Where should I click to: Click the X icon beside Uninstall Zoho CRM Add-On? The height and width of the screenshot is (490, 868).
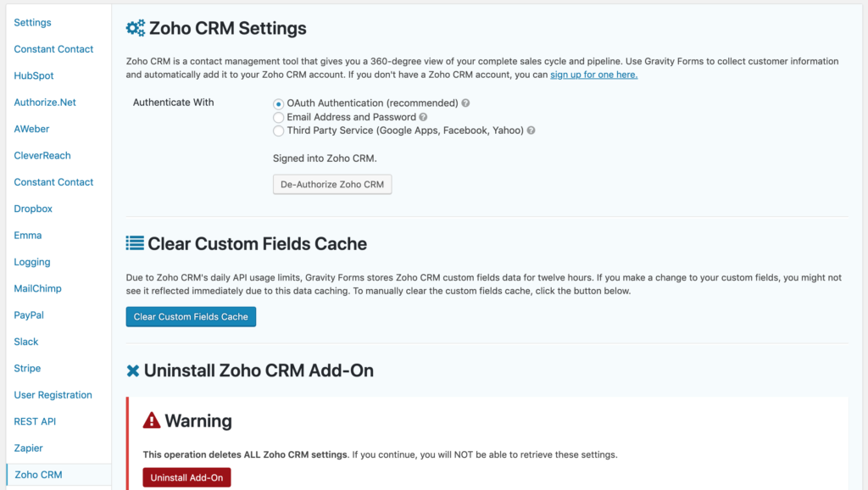(132, 370)
